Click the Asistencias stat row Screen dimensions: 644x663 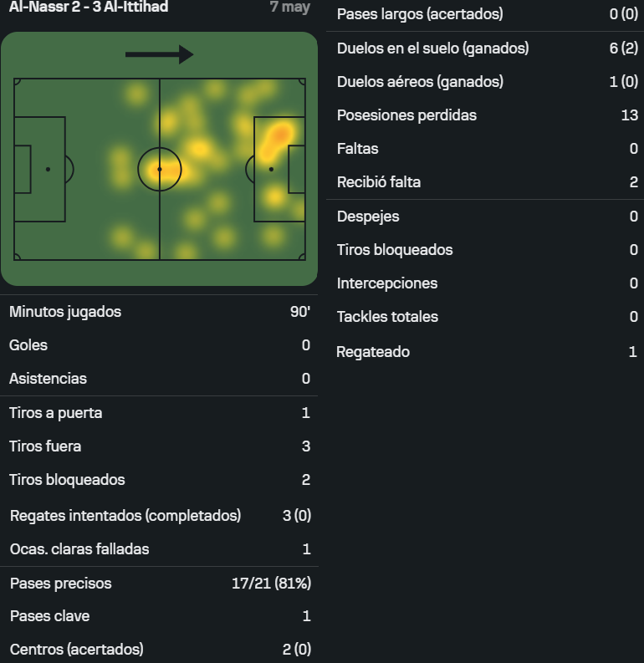click(x=160, y=379)
